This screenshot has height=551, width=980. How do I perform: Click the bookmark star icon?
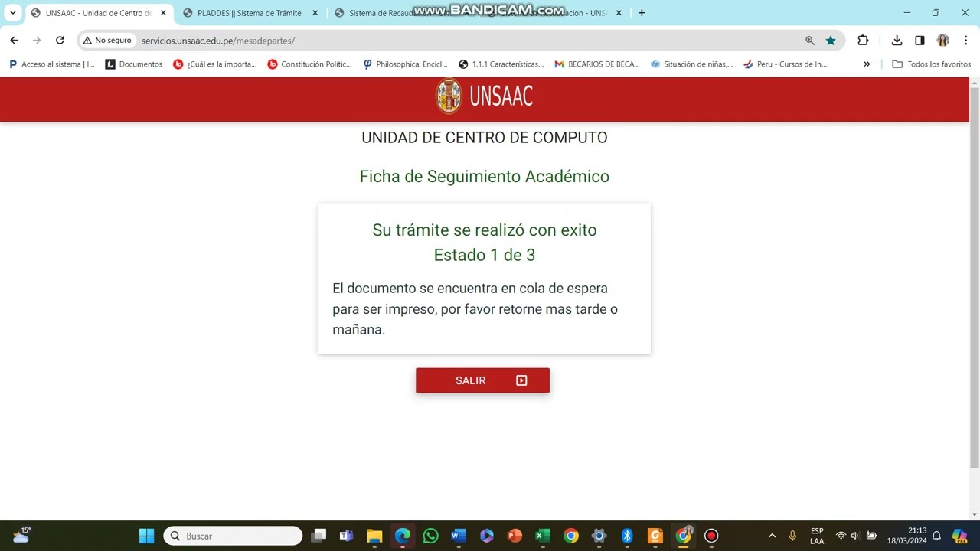coord(831,41)
